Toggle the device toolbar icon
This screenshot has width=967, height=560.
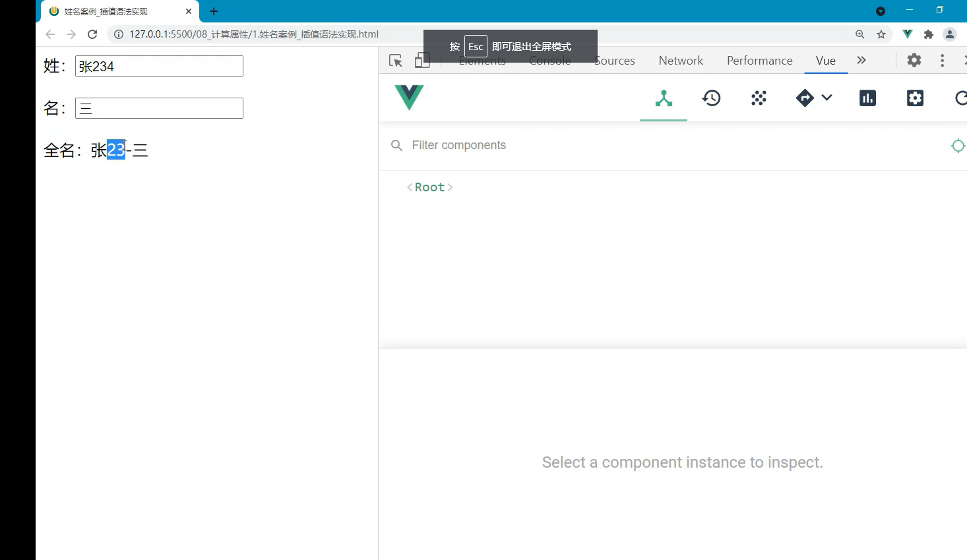(422, 61)
